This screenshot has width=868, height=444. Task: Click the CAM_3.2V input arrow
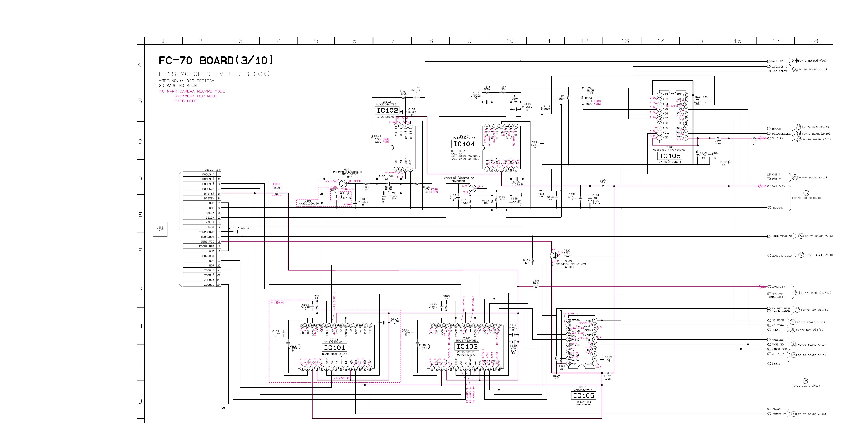click(x=762, y=186)
